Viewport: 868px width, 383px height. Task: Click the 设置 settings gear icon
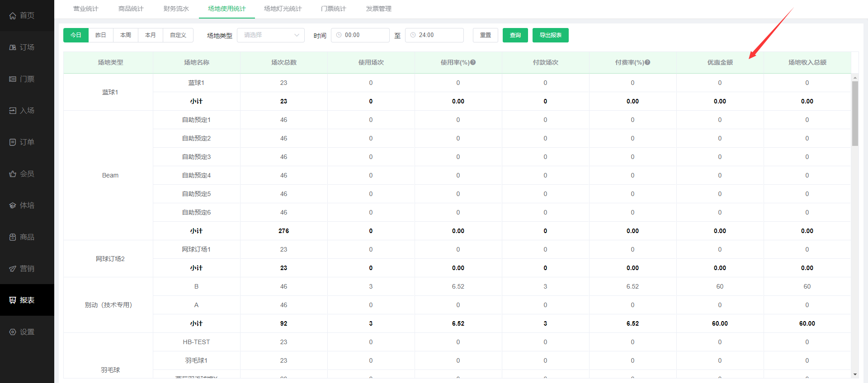tap(13, 332)
